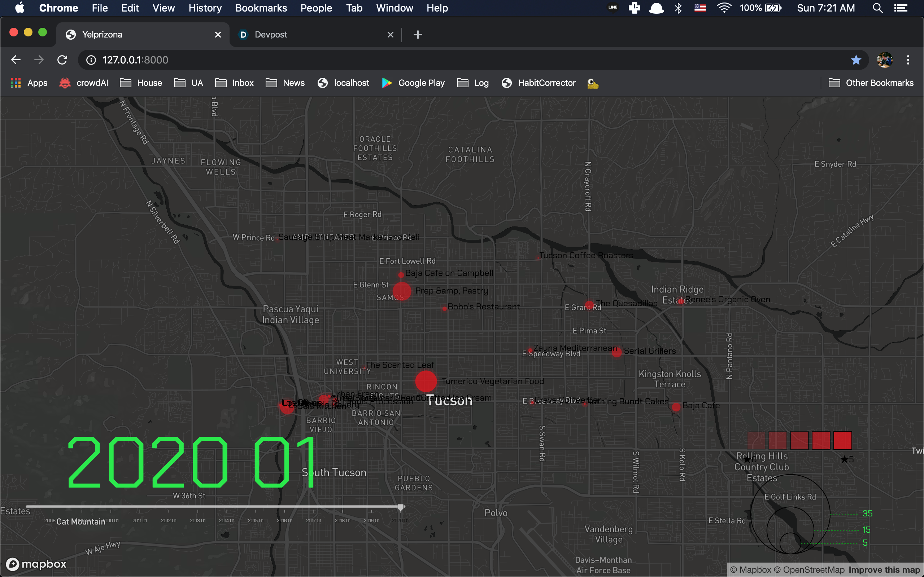
Task: Click the Tumerico Vegetarian Food marker
Action: tap(426, 381)
